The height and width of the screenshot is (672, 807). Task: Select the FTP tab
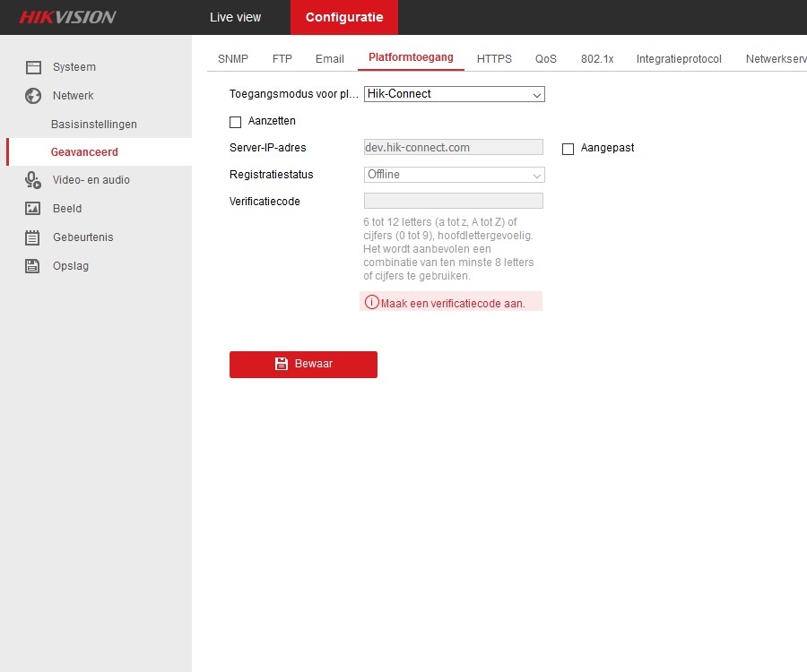[282, 59]
